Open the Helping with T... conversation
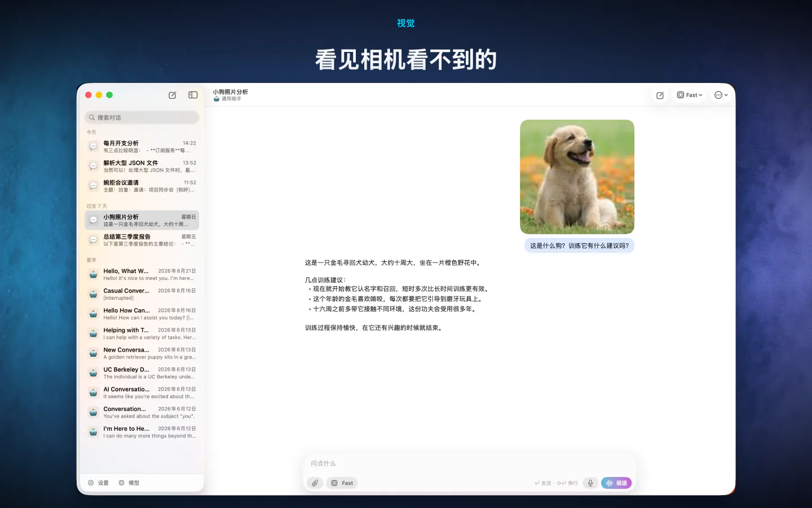 click(x=142, y=334)
